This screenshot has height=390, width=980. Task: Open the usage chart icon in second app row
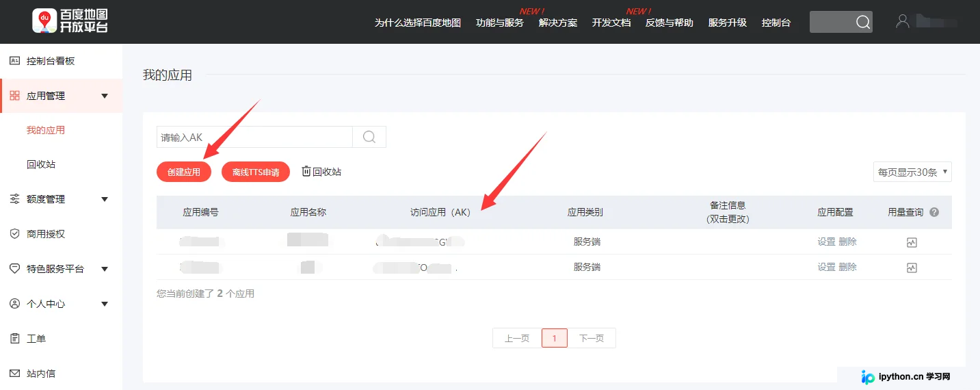(912, 268)
